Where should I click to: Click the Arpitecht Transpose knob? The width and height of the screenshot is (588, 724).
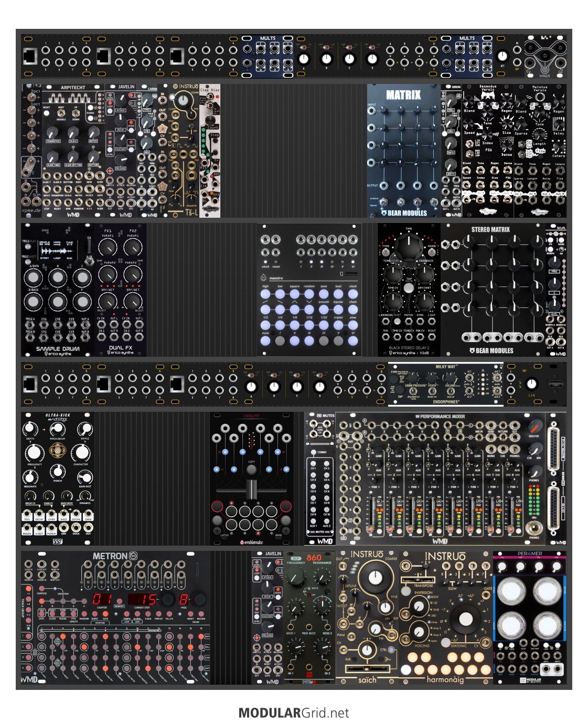pyautogui.click(x=53, y=132)
